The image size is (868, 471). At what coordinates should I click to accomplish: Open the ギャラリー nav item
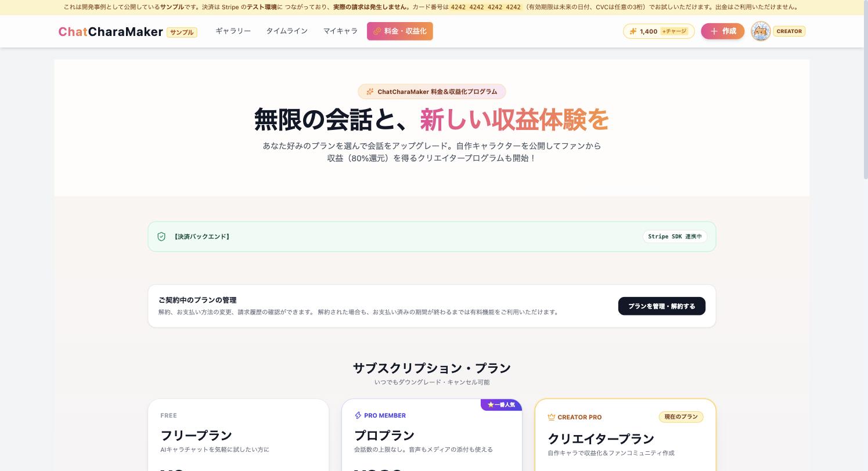coord(233,31)
